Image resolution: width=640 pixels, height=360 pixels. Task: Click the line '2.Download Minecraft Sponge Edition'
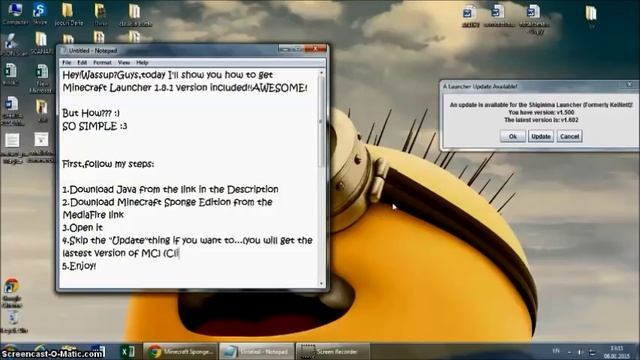pos(167,202)
